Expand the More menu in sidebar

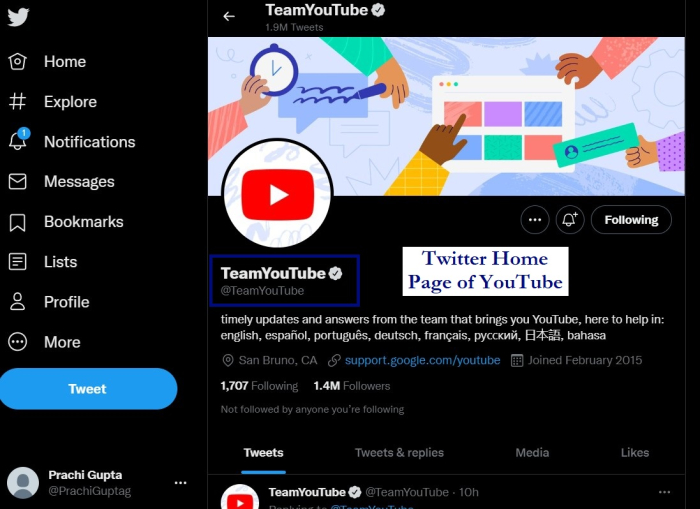[44, 342]
